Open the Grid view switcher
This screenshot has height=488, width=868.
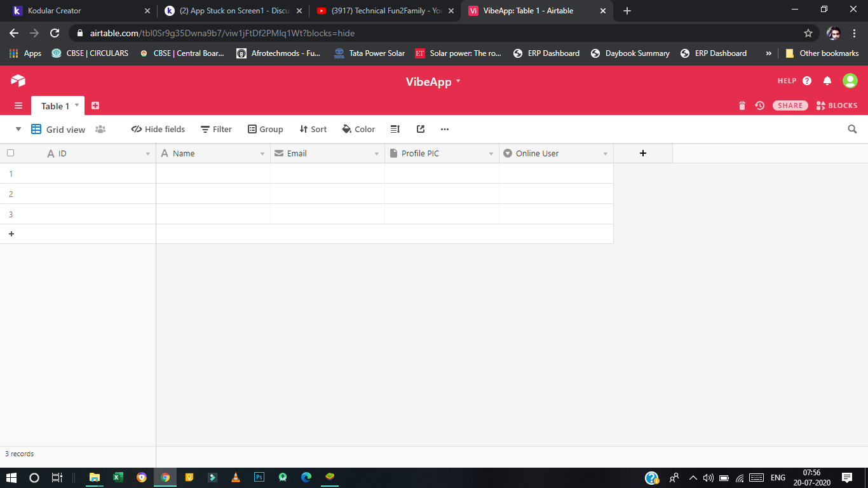[x=58, y=129]
